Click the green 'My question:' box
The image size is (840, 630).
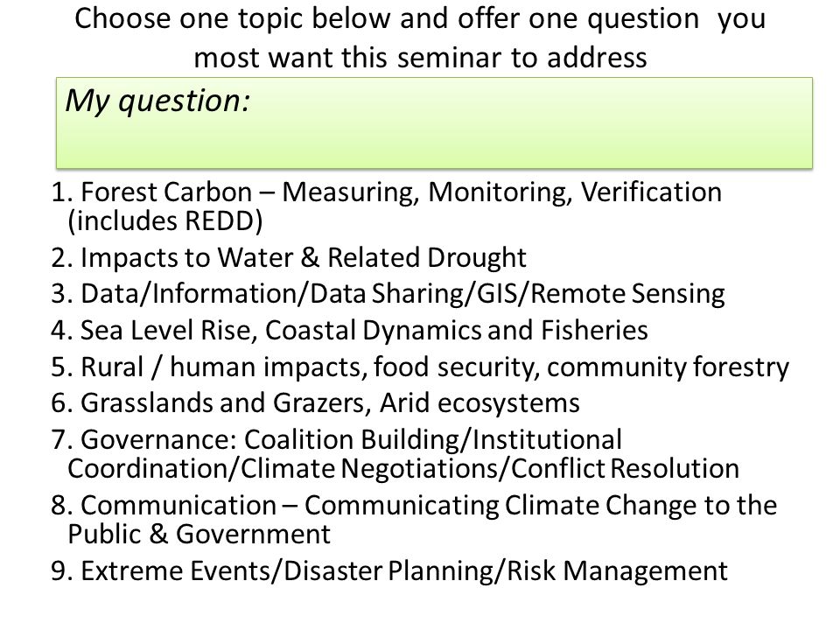[x=434, y=122]
